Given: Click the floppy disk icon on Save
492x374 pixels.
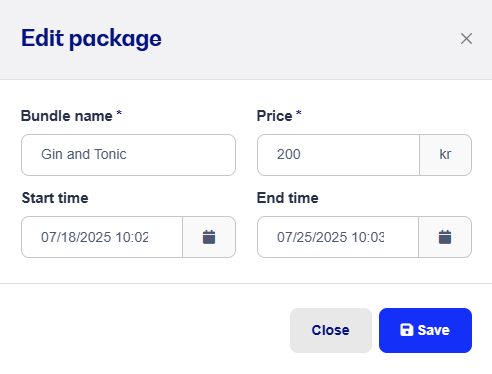Looking at the screenshot, I should [x=406, y=330].
